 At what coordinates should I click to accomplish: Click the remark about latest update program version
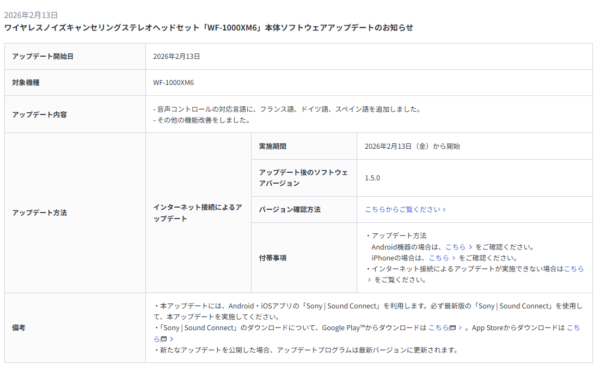pos(306,350)
